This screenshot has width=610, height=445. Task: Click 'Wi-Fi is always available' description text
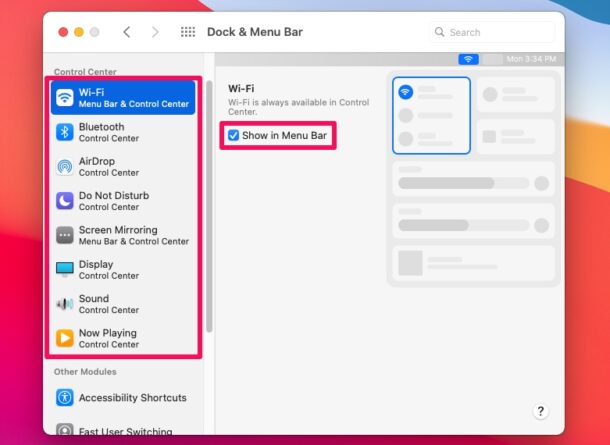298,107
